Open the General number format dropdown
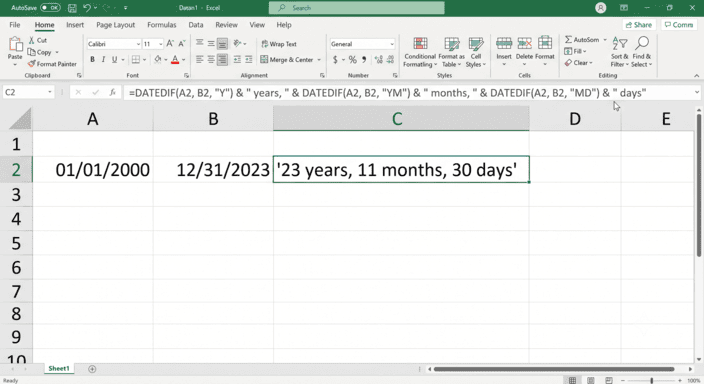Image resolution: width=704 pixels, height=384 pixels. (392, 44)
